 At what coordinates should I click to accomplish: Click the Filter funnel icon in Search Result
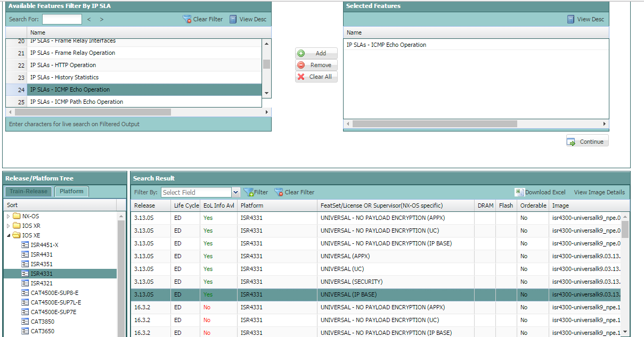248,192
